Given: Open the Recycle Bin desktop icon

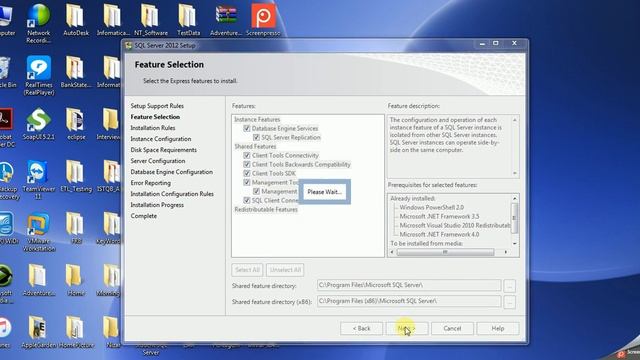Looking at the screenshot, I should click(x=7, y=72).
